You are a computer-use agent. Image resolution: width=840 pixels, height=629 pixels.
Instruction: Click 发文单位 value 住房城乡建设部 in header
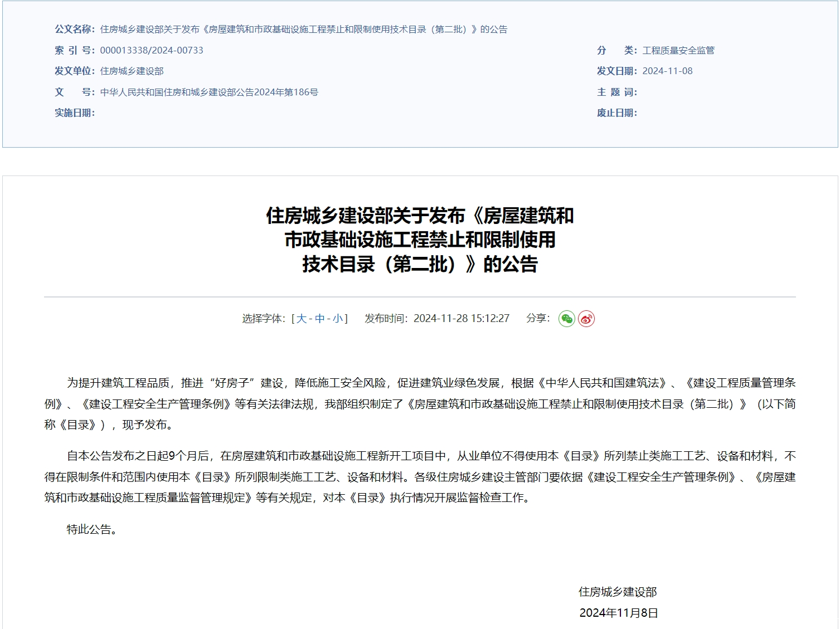click(132, 71)
